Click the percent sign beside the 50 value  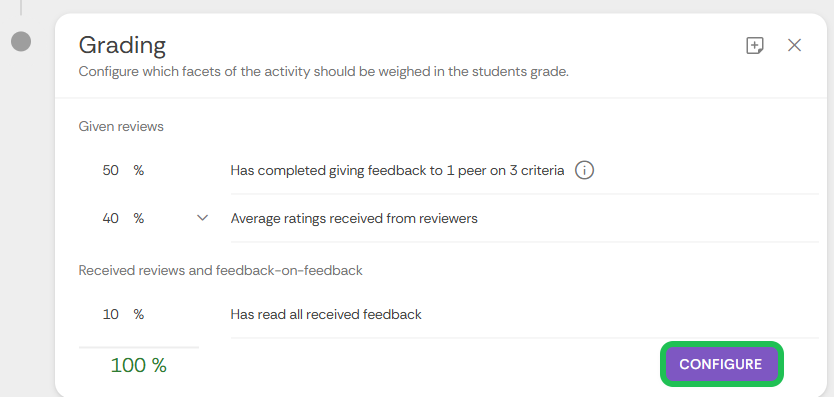click(139, 170)
